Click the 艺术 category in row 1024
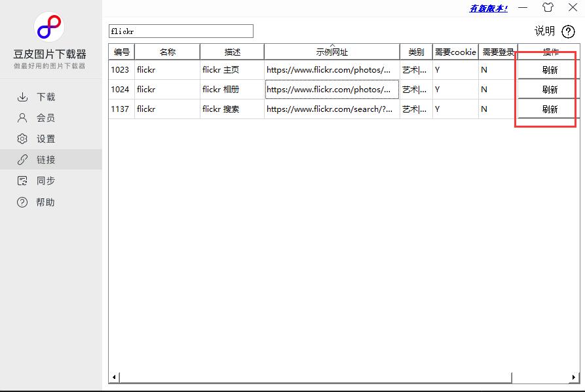The height and width of the screenshot is (392, 585). (416, 90)
